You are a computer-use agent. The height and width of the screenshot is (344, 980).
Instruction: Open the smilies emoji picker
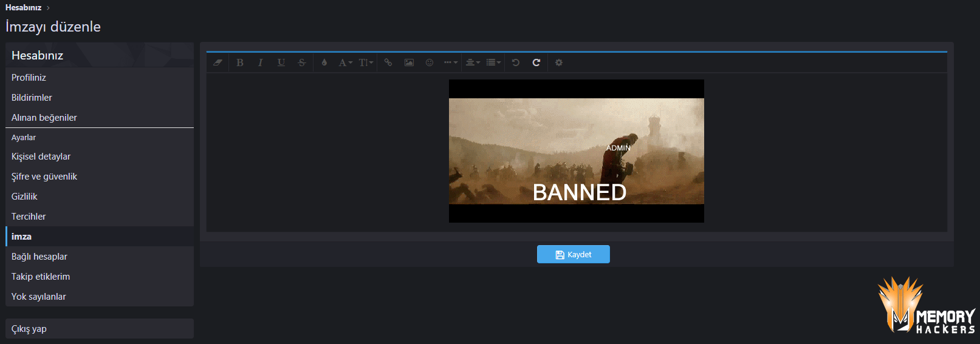point(430,62)
